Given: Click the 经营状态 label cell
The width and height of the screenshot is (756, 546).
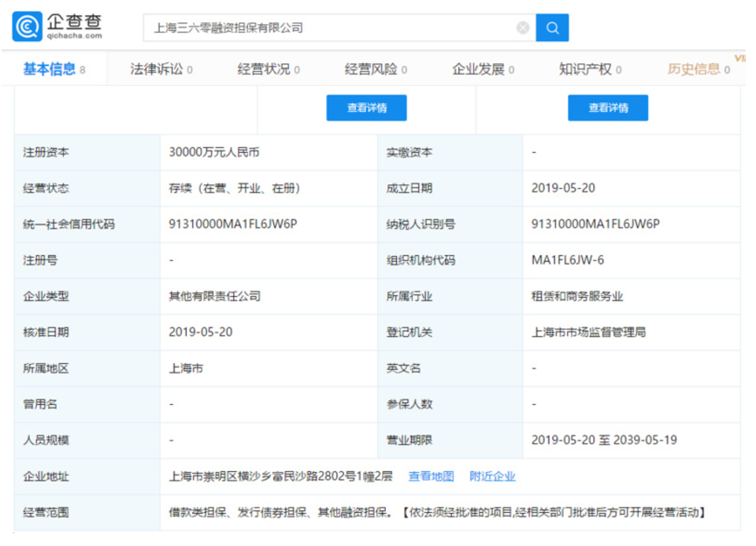Looking at the screenshot, I should click(x=87, y=188).
